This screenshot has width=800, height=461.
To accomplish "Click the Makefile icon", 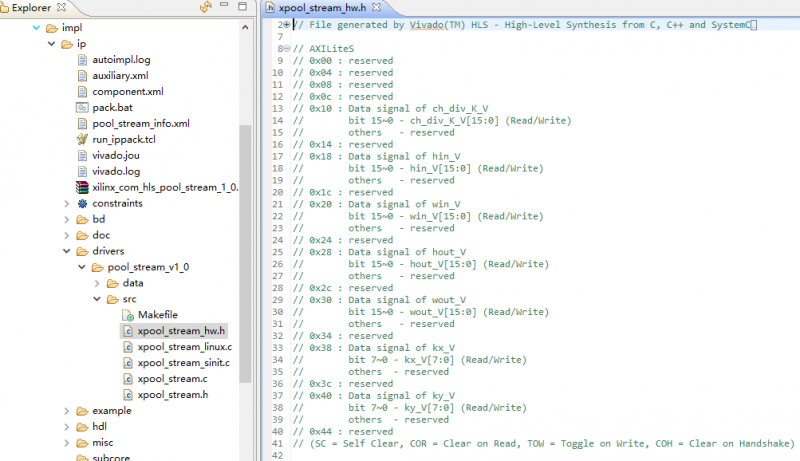I will (128, 315).
